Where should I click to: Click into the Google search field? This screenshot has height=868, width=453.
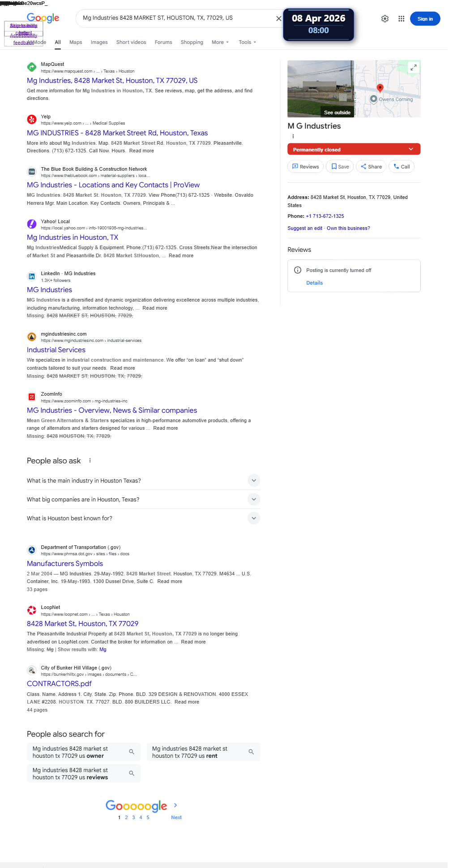[175, 18]
